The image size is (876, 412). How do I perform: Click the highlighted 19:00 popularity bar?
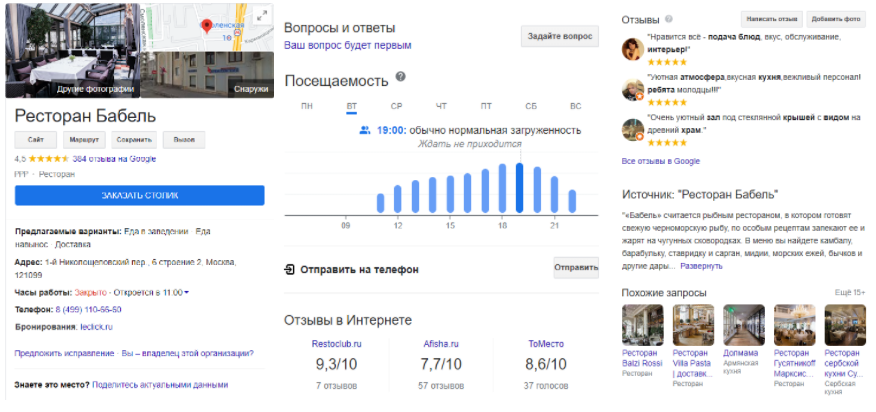coord(520,188)
